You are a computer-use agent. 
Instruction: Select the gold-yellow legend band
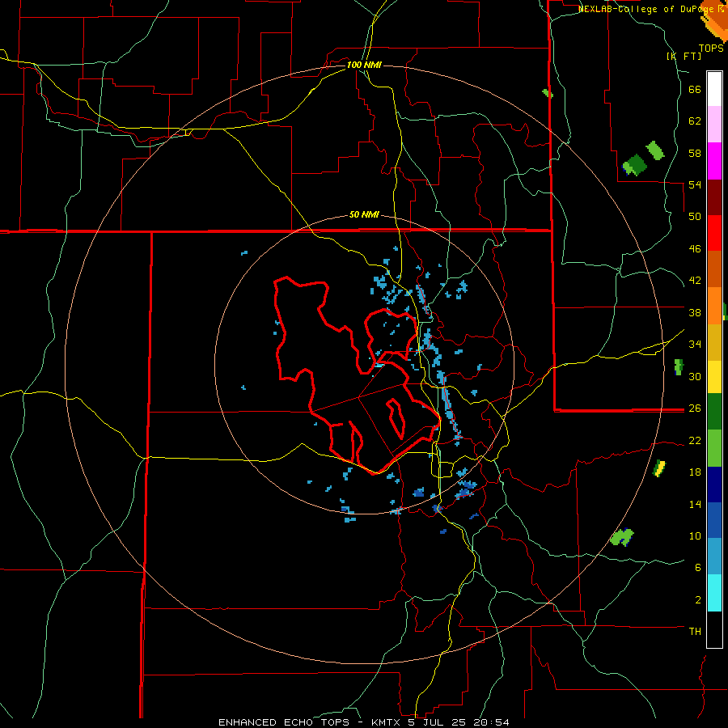714,342
